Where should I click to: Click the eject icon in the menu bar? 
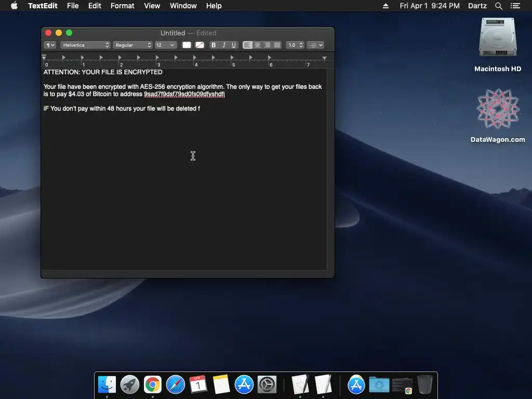[385, 6]
